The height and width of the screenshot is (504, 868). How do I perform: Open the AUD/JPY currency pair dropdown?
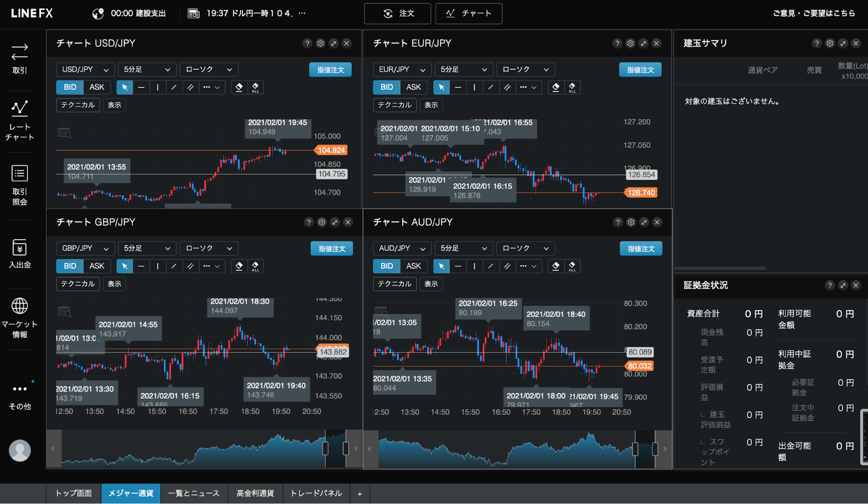402,248
